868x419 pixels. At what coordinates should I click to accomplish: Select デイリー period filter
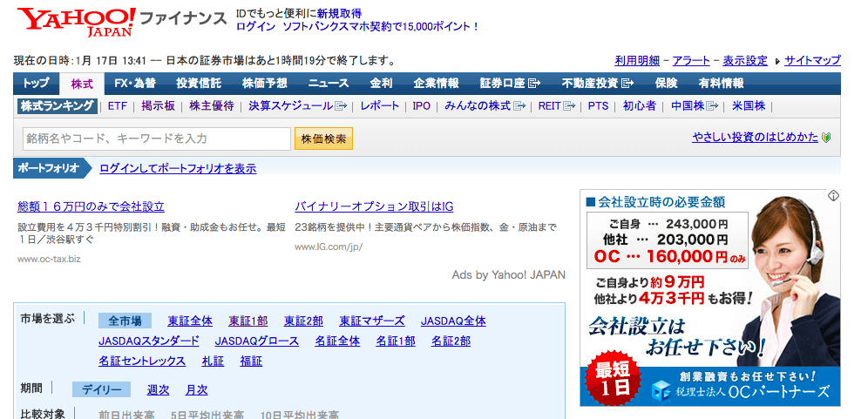pyautogui.click(x=101, y=389)
